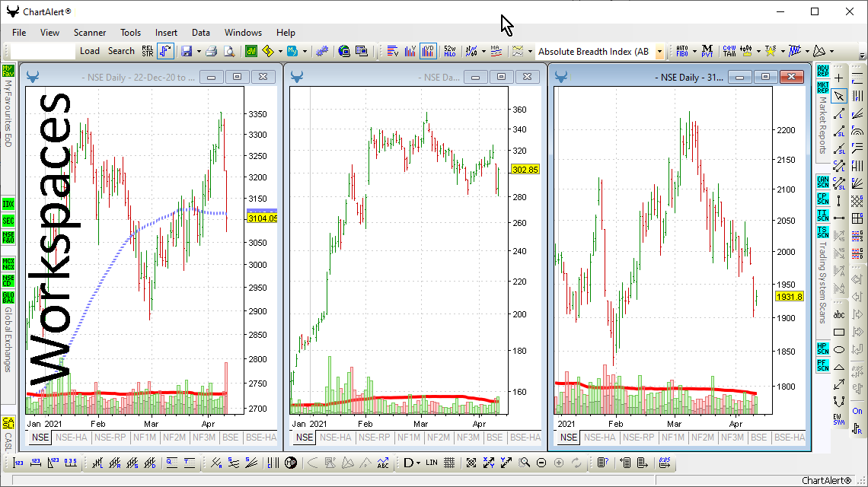Toggle the grid lines icon in bottom toolbar
The image size is (868, 487).
[x=449, y=463]
